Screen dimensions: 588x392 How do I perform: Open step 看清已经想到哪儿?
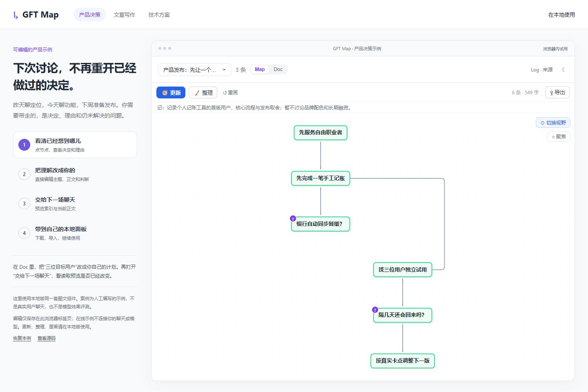tap(75, 145)
